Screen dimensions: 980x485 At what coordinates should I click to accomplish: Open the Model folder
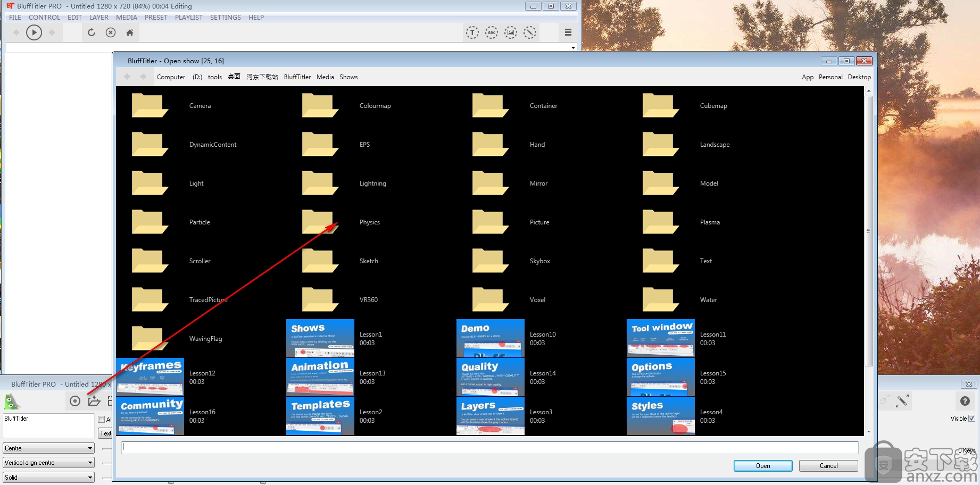coord(661,183)
